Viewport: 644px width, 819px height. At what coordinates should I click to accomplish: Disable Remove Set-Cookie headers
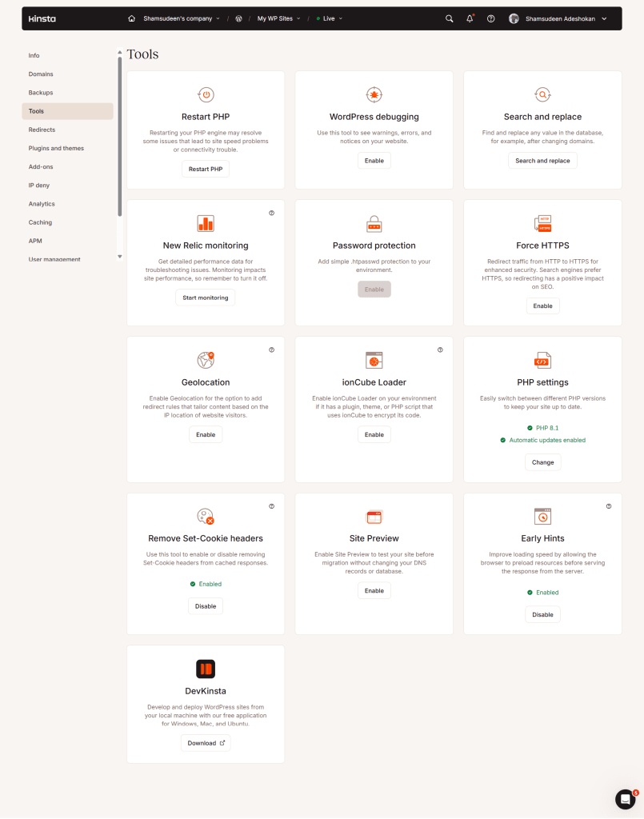pyautogui.click(x=206, y=606)
